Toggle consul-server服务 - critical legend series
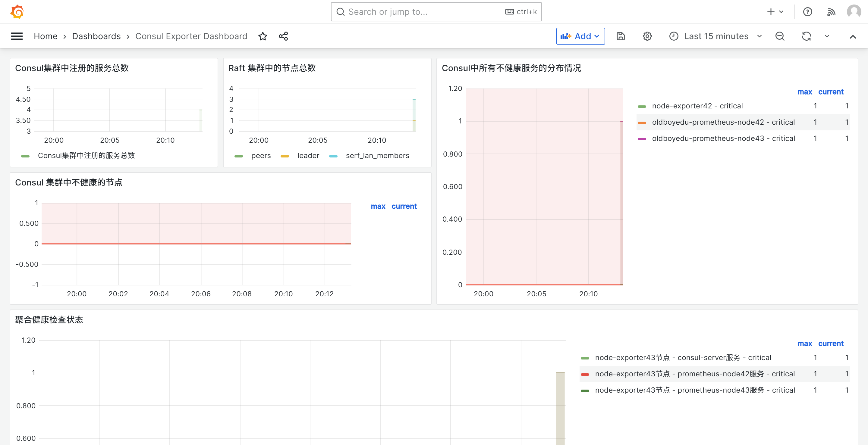 pos(683,357)
